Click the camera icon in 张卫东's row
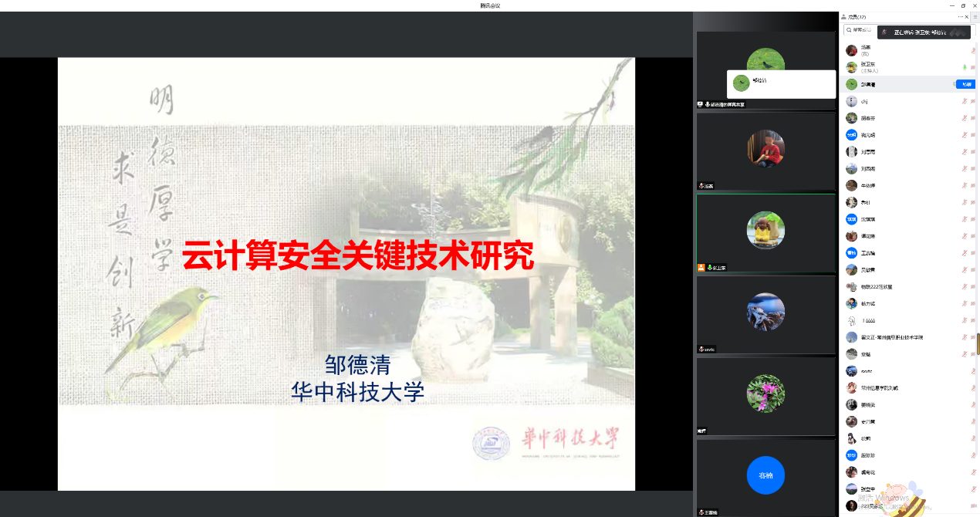The height and width of the screenshot is (517, 980). [x=973, y=67]
